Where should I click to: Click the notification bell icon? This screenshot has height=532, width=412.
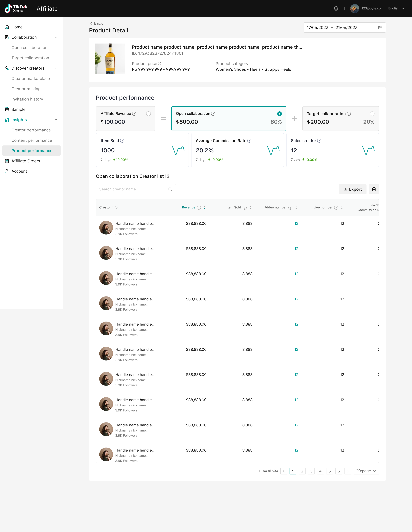point(336,9)
